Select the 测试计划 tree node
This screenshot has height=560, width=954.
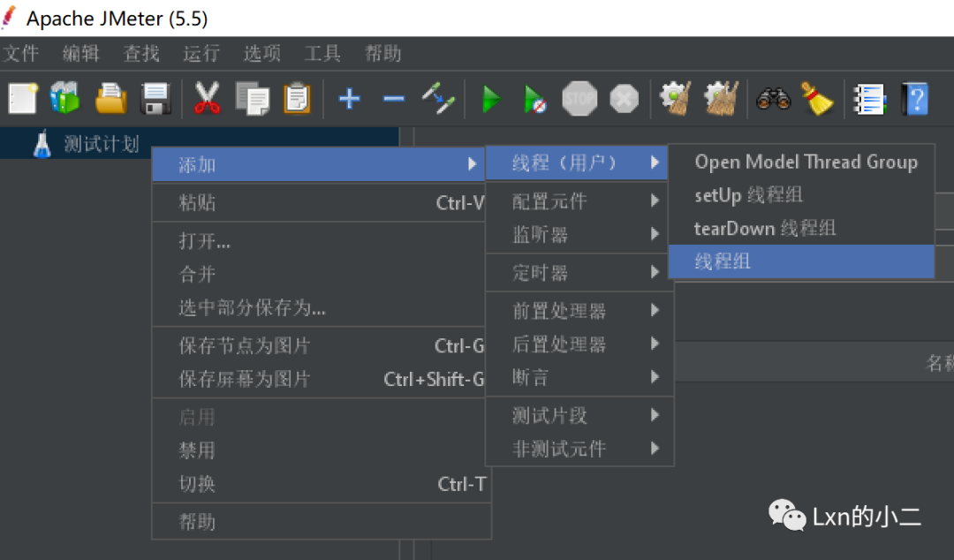point(102,144)
